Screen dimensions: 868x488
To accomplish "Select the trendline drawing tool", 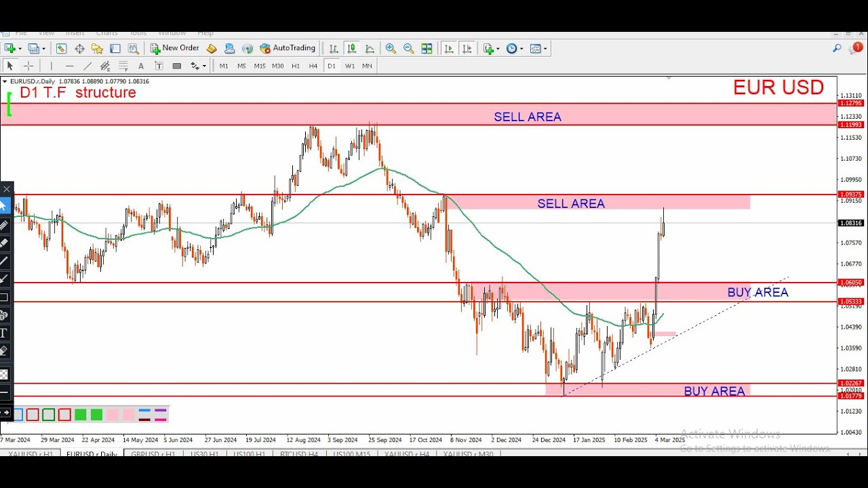I will [87, 66].
